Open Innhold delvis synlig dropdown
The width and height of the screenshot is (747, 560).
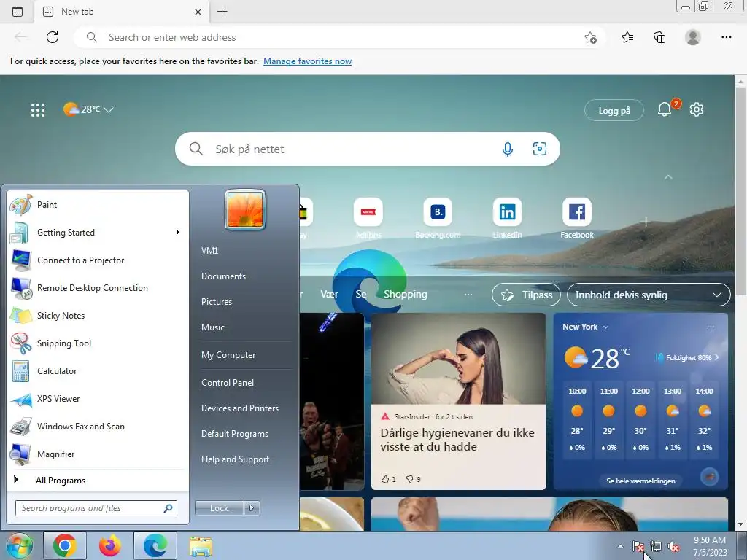tap(649, 295)
